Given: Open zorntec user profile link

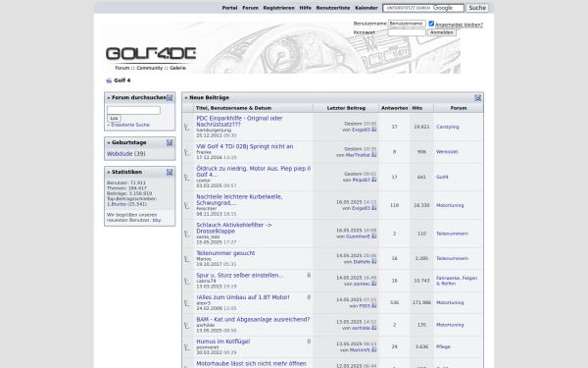Looking at the screenshot, I should (362, 284).
